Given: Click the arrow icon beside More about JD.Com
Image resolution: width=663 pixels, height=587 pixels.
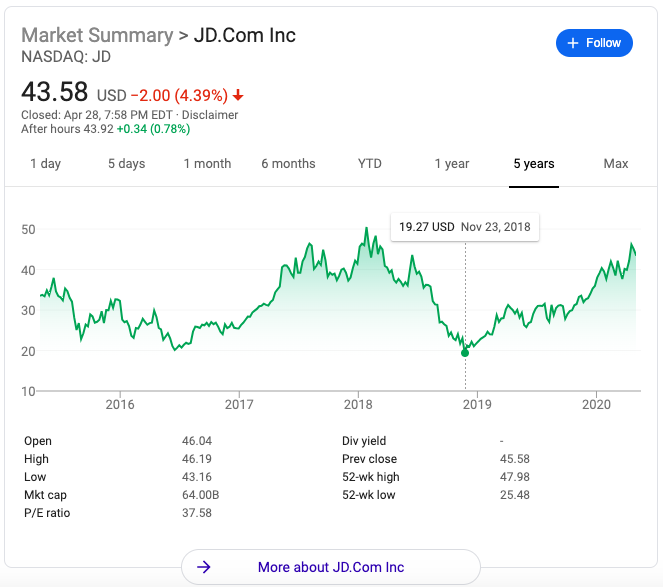Looking at the screenshot, I should 204,567.
